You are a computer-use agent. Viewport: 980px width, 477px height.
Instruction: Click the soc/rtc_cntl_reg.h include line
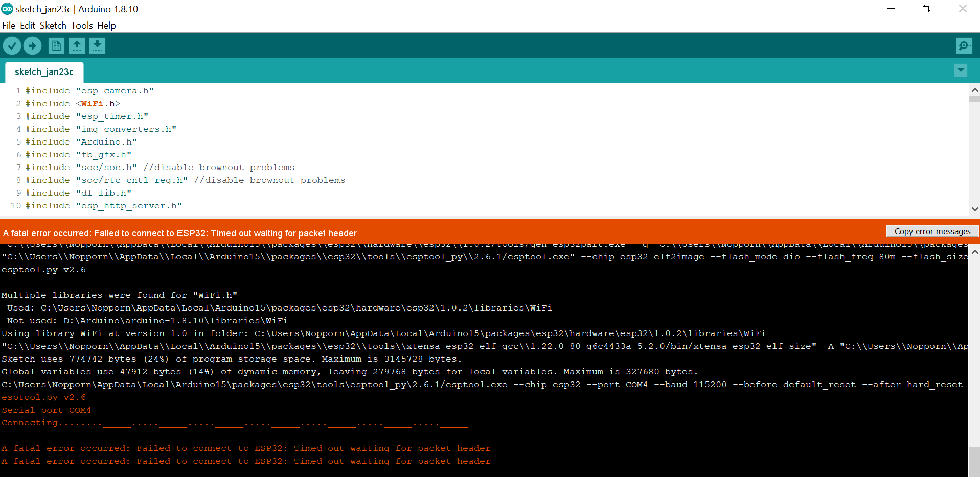(186, 180)
